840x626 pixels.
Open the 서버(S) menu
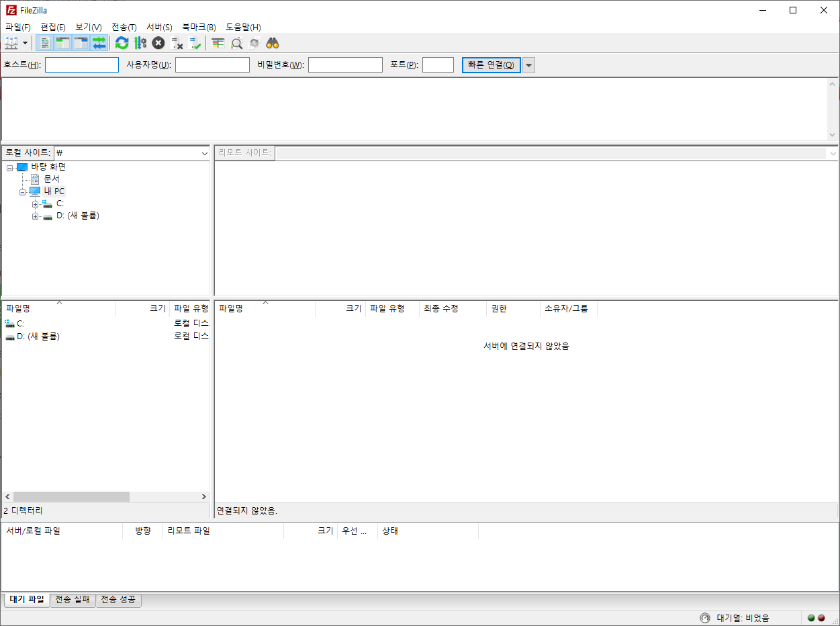click(x=160, y=27)
